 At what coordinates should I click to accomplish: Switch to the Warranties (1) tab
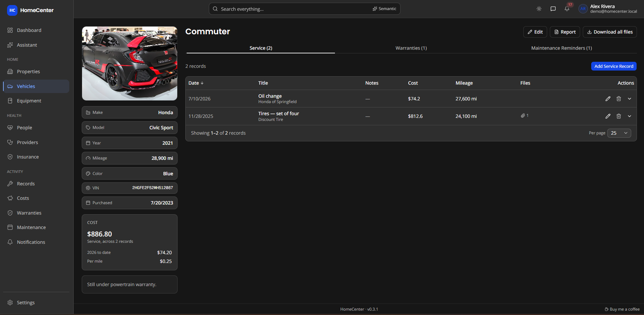411,48
